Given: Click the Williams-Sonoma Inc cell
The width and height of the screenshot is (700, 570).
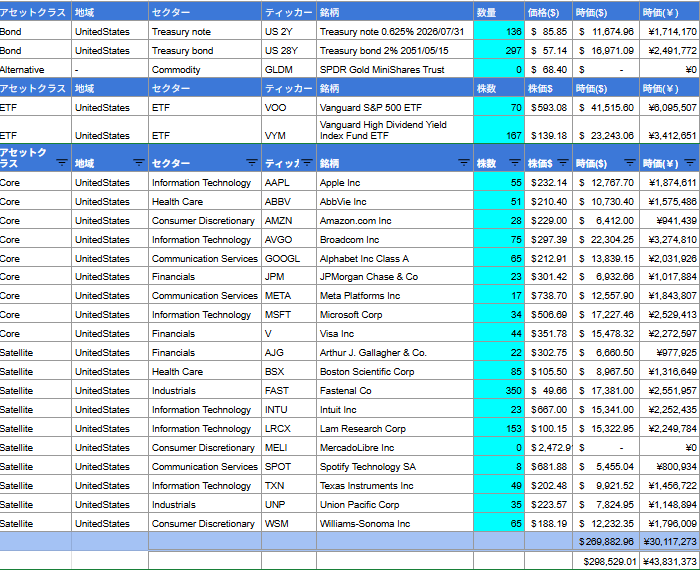Looking at the screenshot, I should point(395,524).
